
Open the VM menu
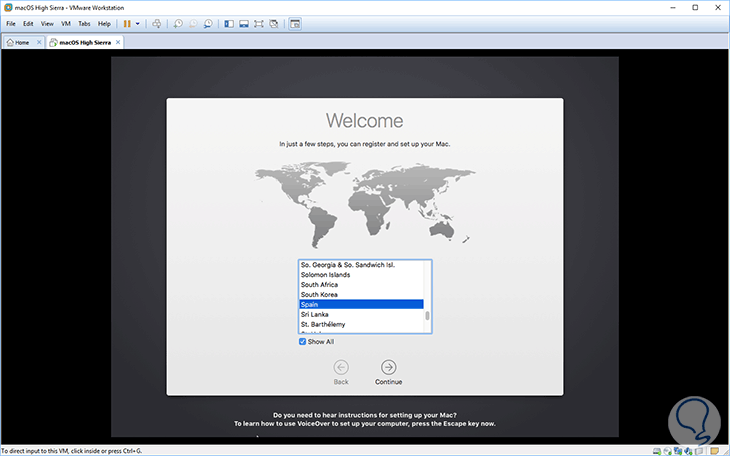66,24
